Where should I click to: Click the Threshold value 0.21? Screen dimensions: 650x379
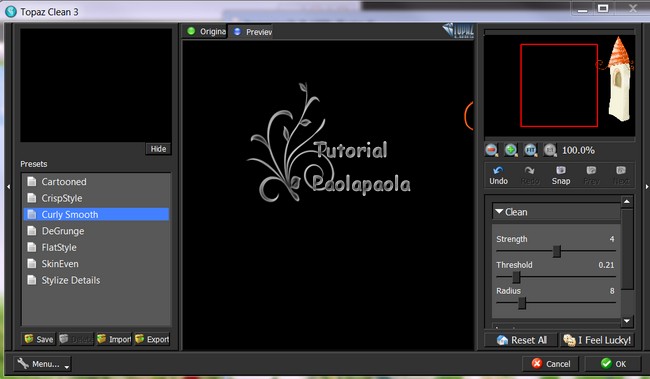[x=606, y=265]
